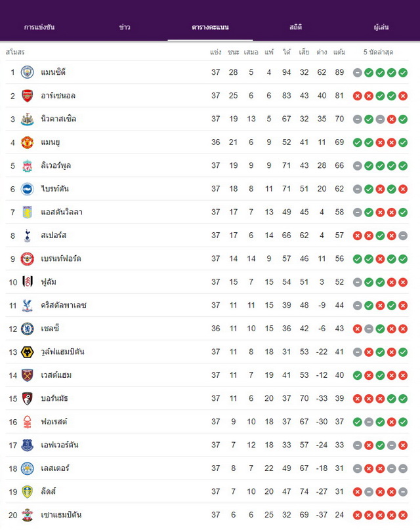The image size is (420, 530).
Task: Select the ตารางคะแนน tab
Action: (x=210, y=27)
